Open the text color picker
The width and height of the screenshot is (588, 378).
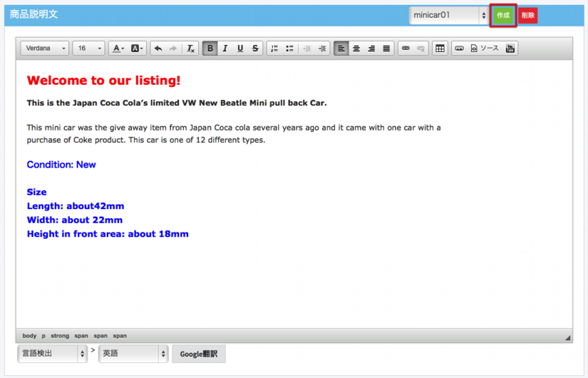(x=118, y=48)
